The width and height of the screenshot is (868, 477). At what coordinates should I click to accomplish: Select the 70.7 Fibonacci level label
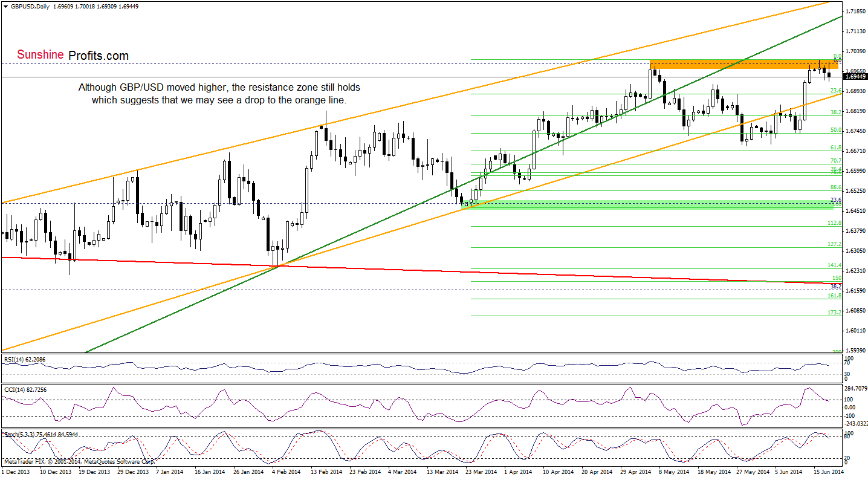click(836, 160)
